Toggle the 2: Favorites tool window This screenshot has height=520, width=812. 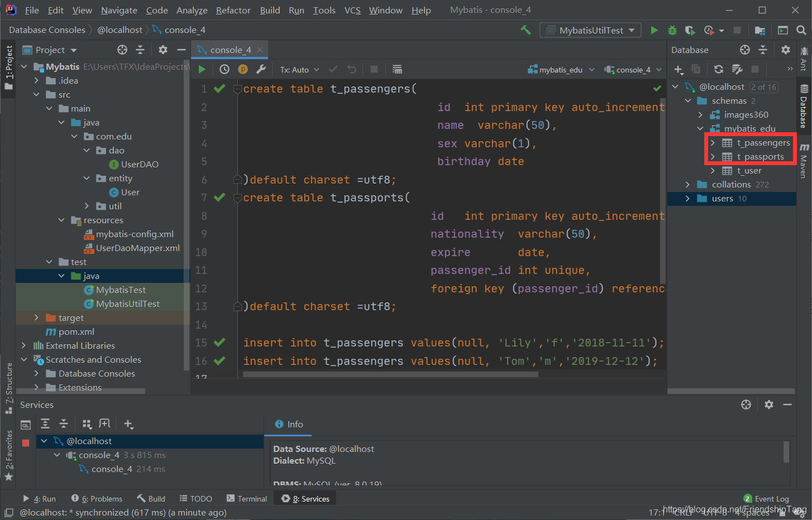click(x=8, y=455)
